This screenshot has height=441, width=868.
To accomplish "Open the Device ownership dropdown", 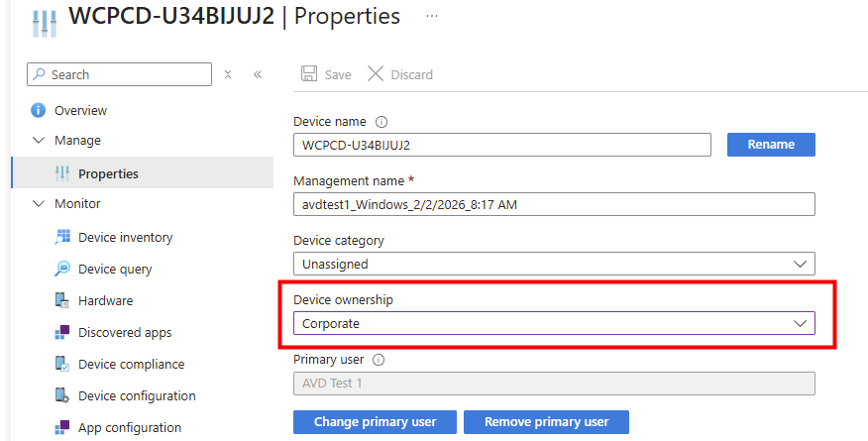I will [x=554, y=324].
